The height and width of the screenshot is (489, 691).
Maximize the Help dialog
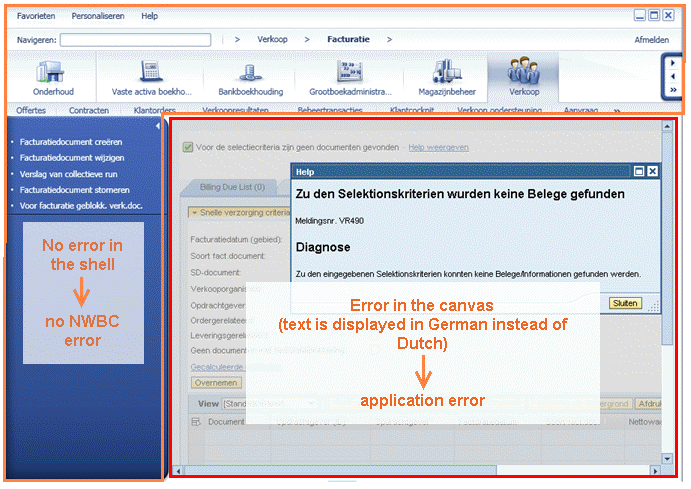tap(639, 171)
